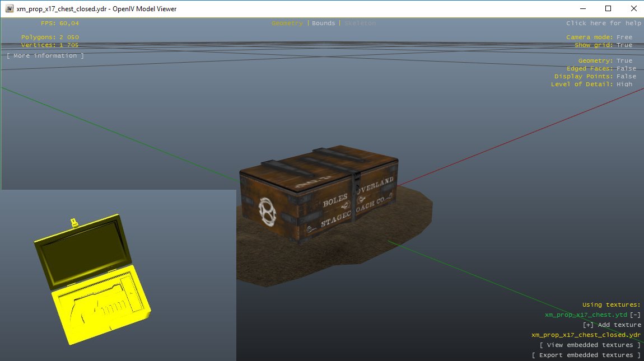Toggle the Geometry True setting in options

(x=624, y=61)
